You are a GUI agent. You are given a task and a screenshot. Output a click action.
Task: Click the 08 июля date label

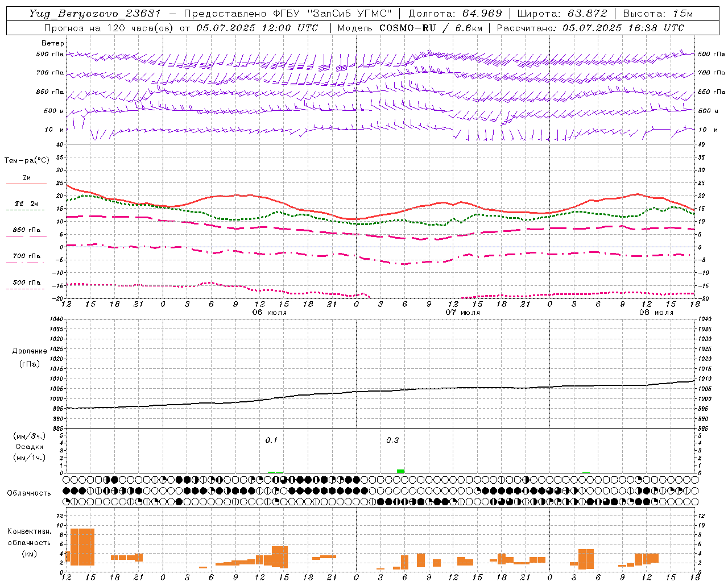pos(656,312)
